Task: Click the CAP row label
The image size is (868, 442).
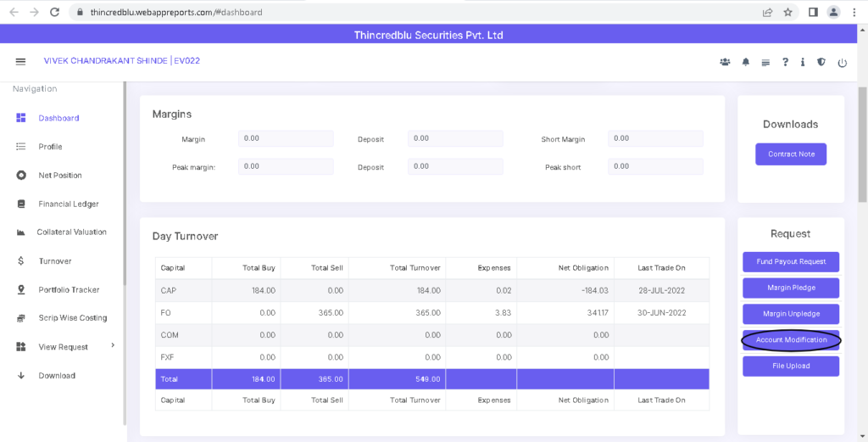Action: [167, 291]
